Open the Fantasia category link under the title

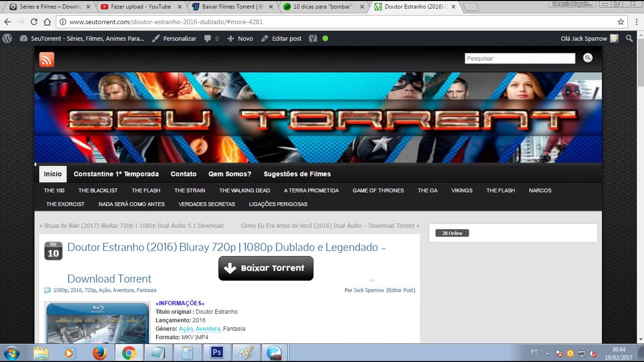point(146,290)
